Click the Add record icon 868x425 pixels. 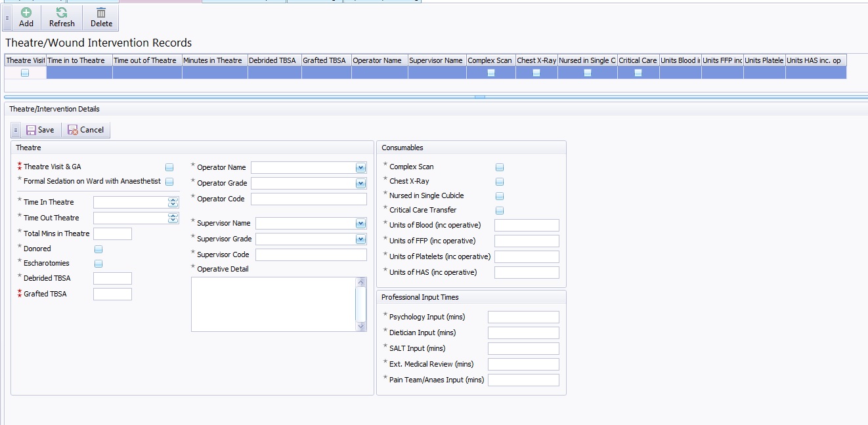click(26, 12)
